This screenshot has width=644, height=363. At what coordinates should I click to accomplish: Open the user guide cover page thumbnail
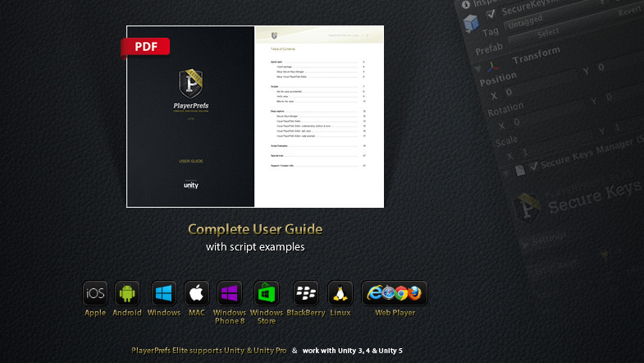[191, 117]
